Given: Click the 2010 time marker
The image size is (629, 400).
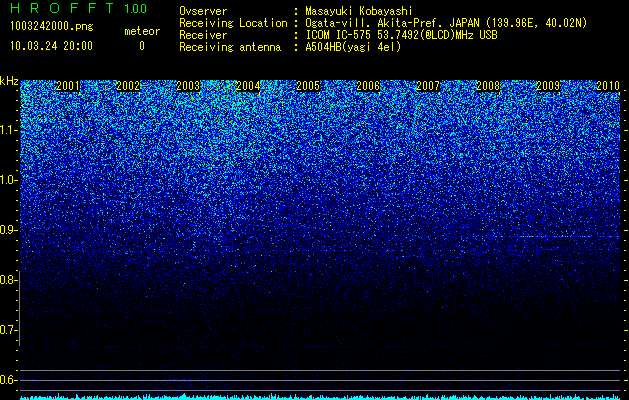Looking at the screenshot, I should pyautogui.click(x=608, y=86).
